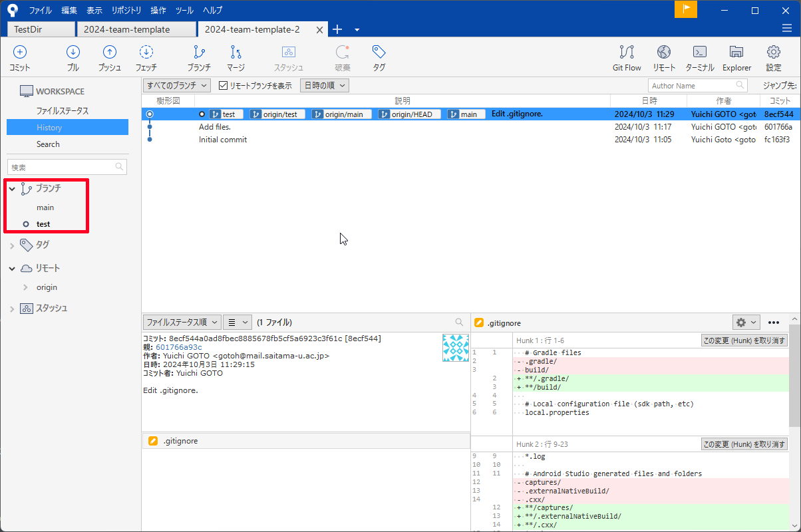The image size is (801, 532).
Task: Open the ファイルステータス順 dropdown
Action: [182, 322]
